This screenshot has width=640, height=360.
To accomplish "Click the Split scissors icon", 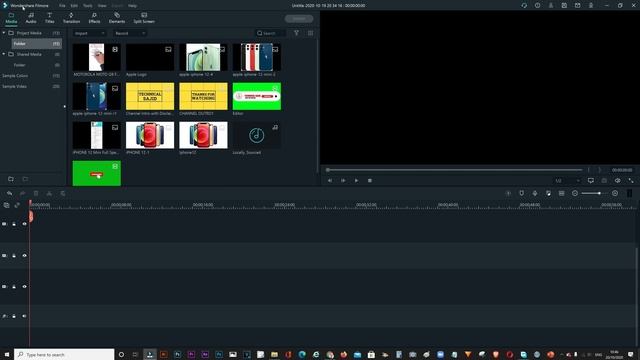I will pos(49,193).
